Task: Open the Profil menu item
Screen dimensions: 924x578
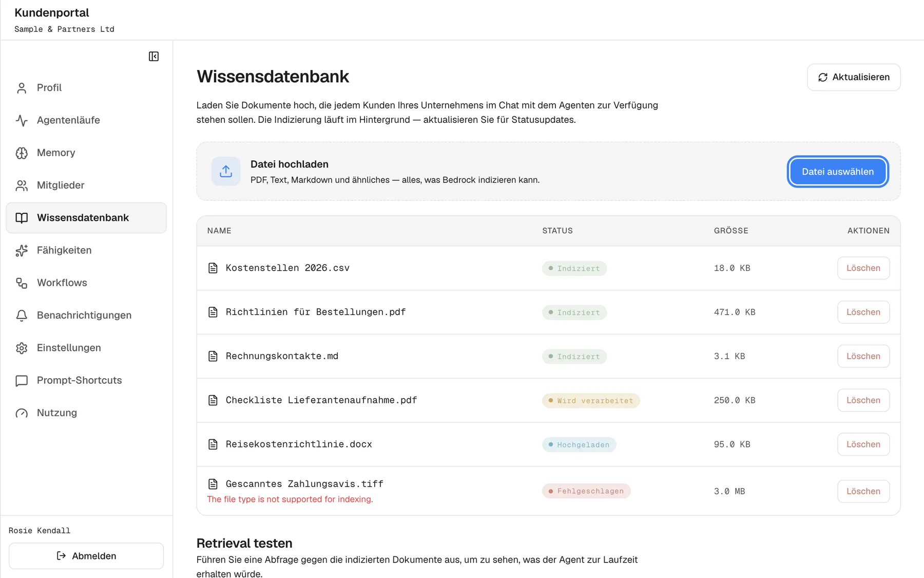Action: coord(86,88)
